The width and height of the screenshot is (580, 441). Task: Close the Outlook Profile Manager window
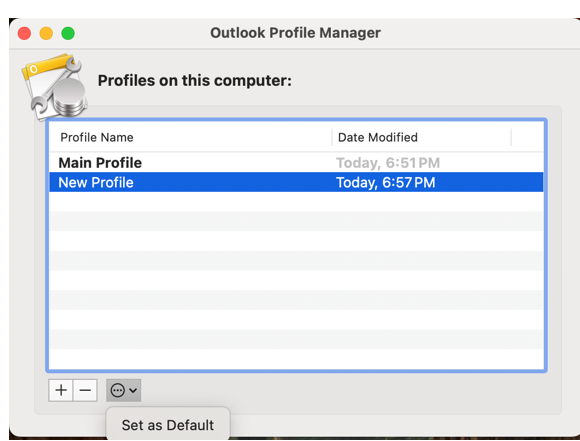(24, 33)
